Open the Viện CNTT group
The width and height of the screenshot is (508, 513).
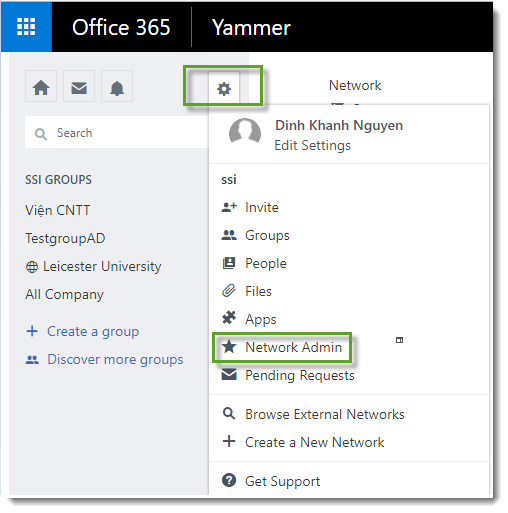[x=58, y=210]
